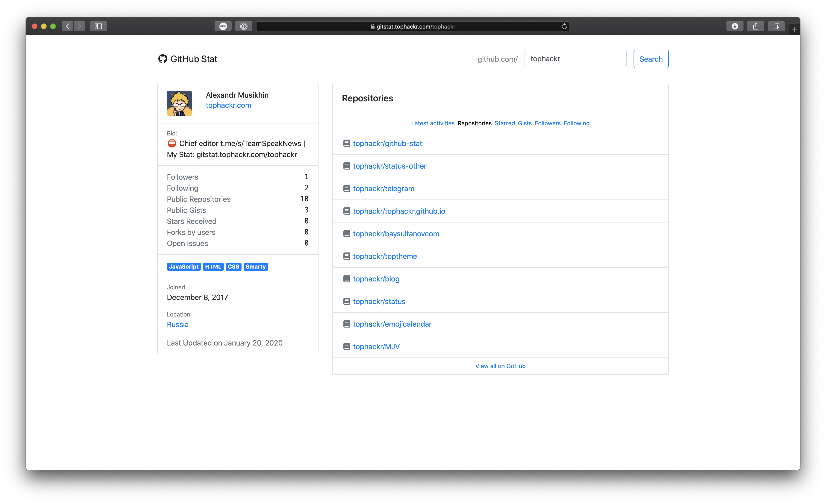Image resolution: width=826 pixels, height=504 pixels.
Task: Click the repository icon beside tophackr/telegram
Action: (x=347, y=188)
